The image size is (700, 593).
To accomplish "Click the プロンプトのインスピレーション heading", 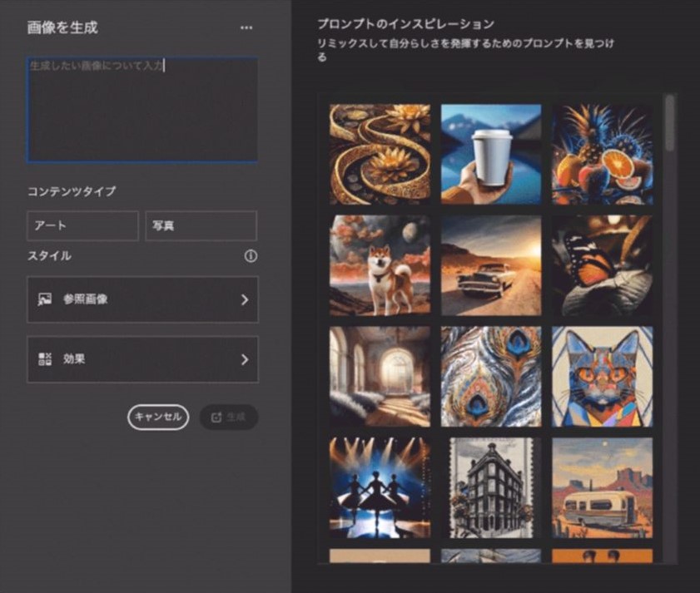I will tap(405, 24).
